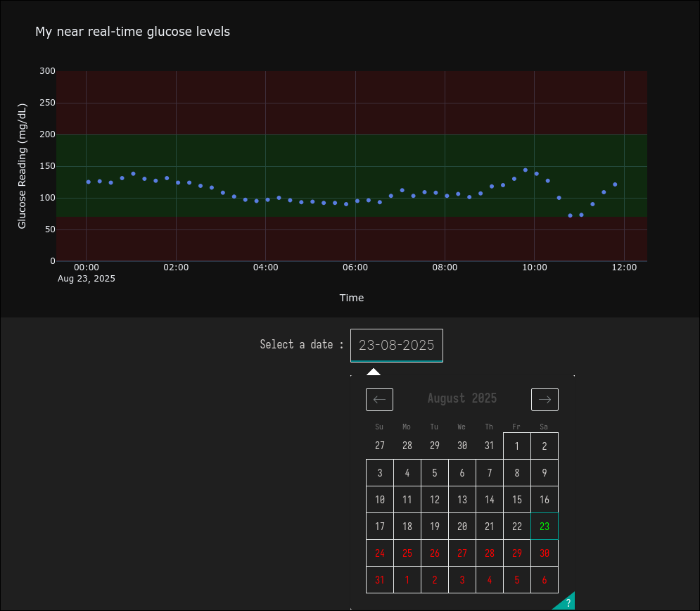Click the upward triangle pointer above the calendar
This screenshot has width=700, height=611.
pos(374,371)
